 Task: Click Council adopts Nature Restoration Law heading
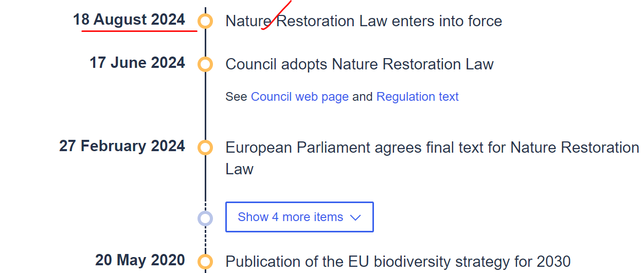(360, 64)
